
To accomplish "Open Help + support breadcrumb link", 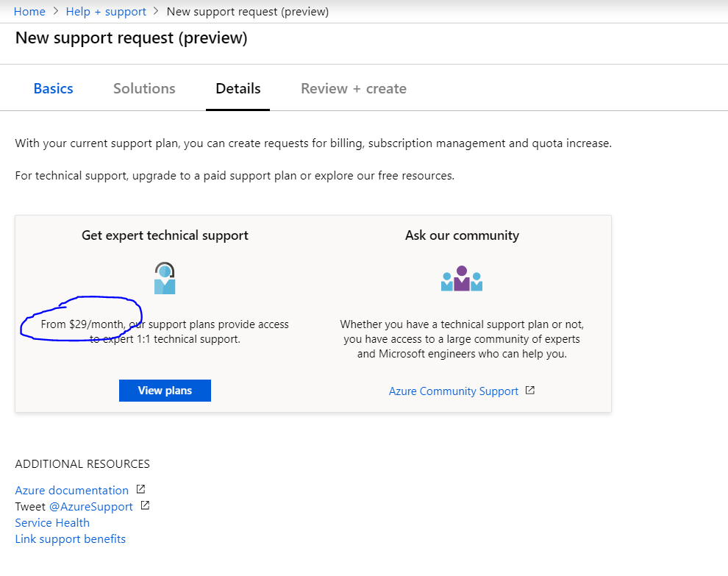I will [x=106, y=12].
